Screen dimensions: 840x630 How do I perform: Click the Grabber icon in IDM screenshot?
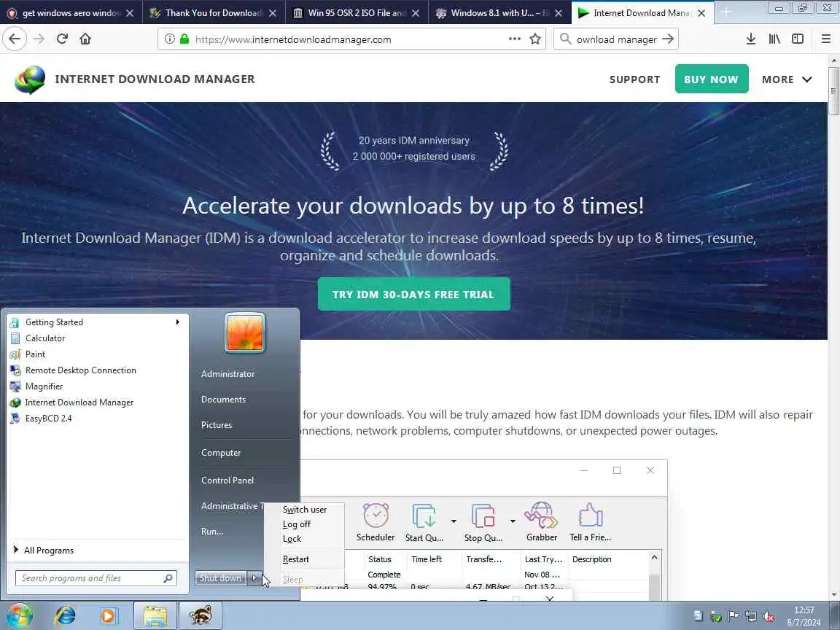pos(541,515)
